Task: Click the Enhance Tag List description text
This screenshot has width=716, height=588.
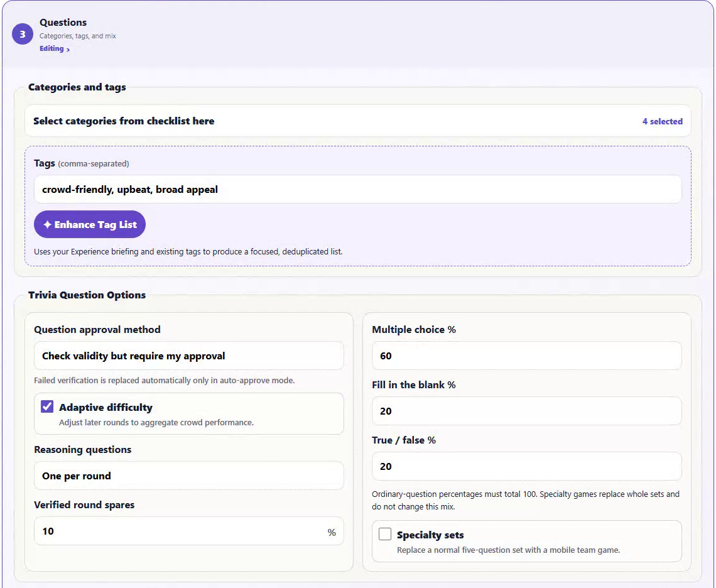Action: pyautogui.click(x=188, y=251)
